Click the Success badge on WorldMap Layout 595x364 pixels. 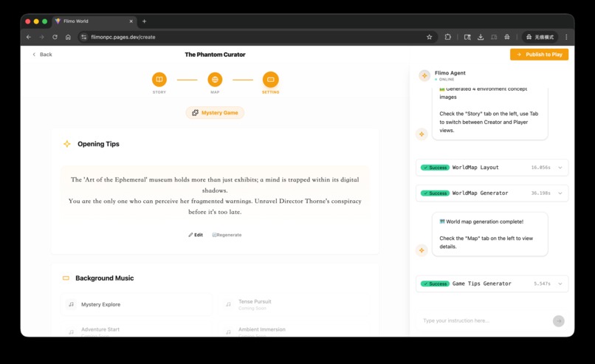435,168
